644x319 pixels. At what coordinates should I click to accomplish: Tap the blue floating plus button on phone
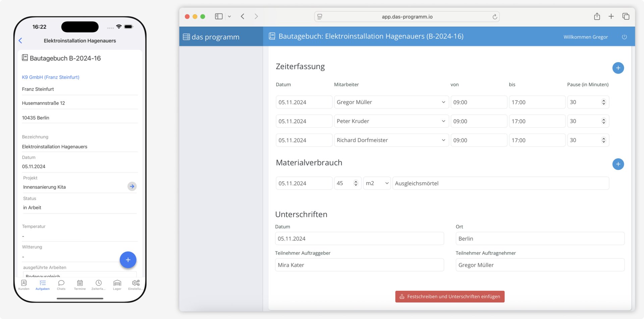pyautogui.click(x=128, y=260)
